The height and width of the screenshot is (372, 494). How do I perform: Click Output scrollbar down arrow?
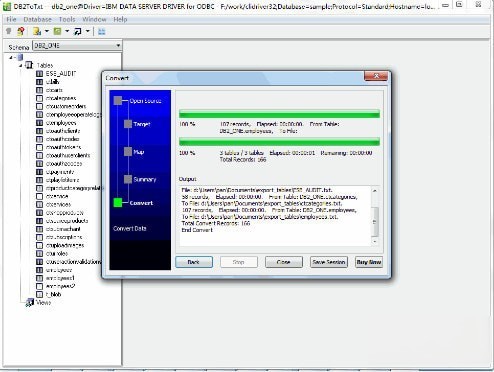tap(375, 242)
